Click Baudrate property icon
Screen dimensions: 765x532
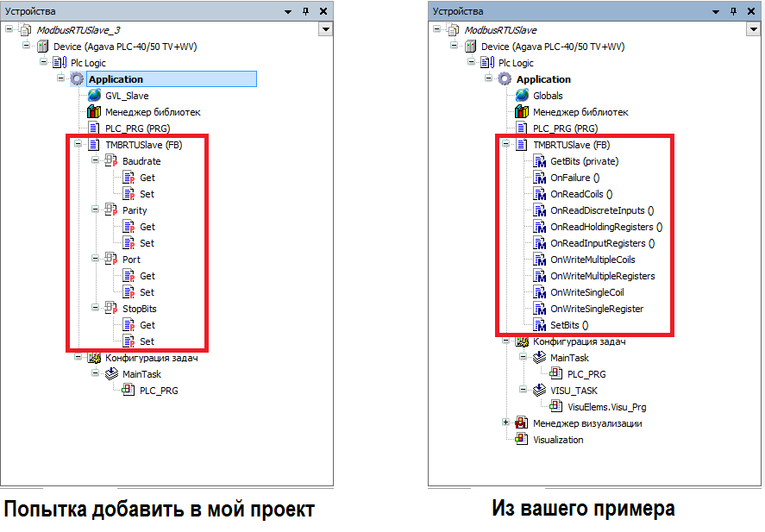pyautogui.click(x=111, y=161)
